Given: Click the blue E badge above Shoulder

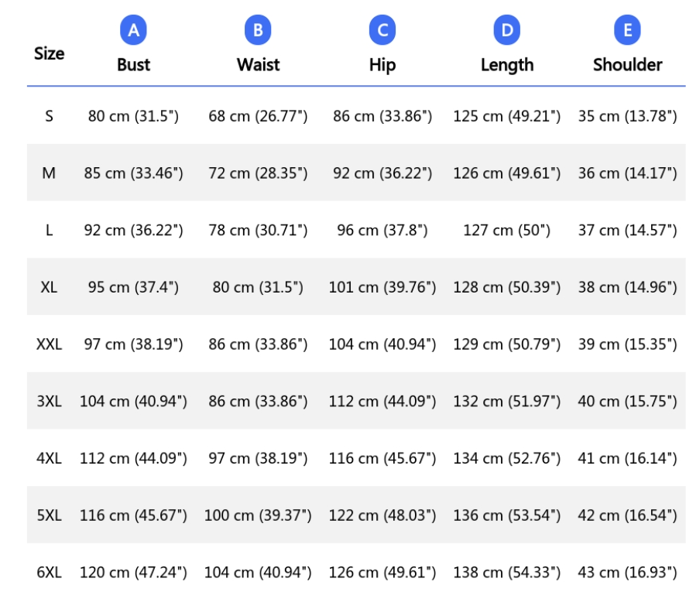Looking at the screenshot, I should [x=627, y=29].
